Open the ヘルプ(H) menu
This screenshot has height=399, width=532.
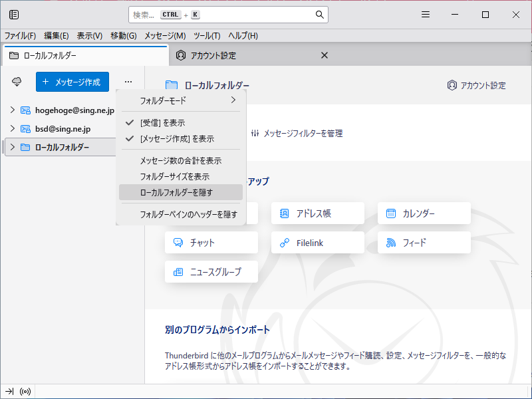(x=243, y=36)
